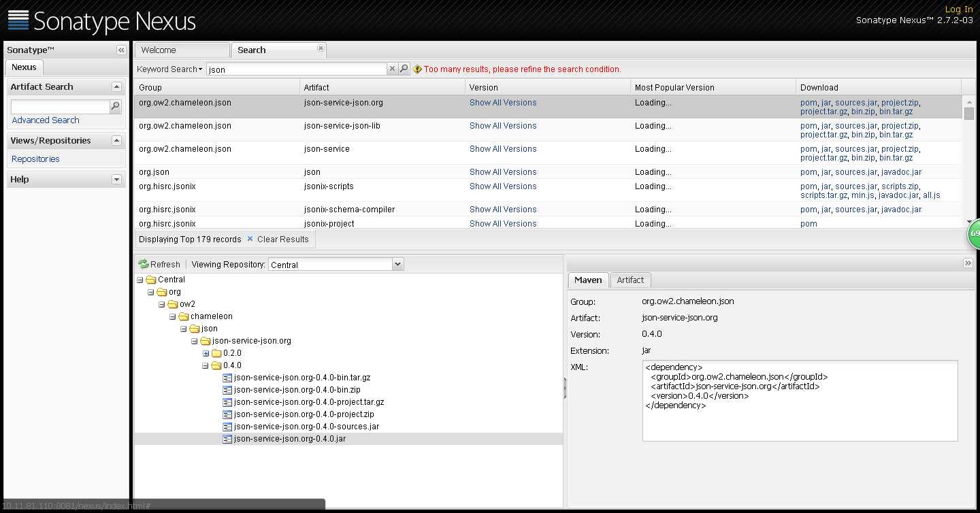980x513 pixels.
Task: Collapse the chameleon folder node
Action: click(173, 316)
